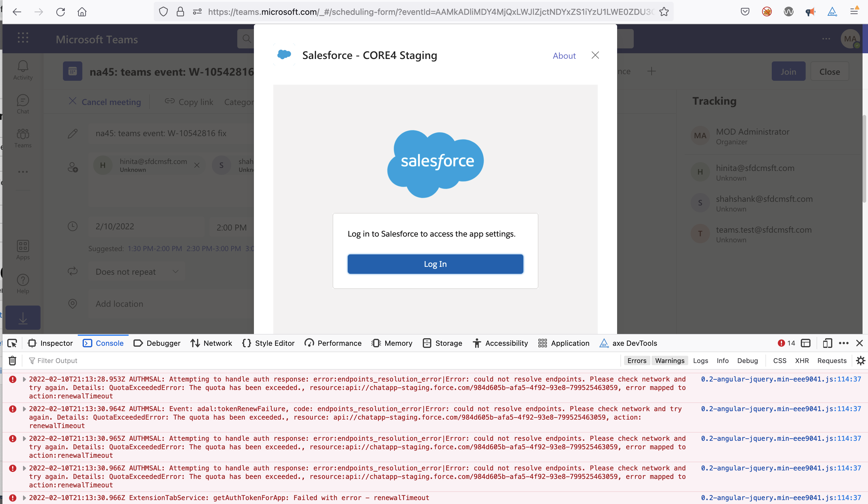Open the About link in the Salesforce dialog

point(564,55)
